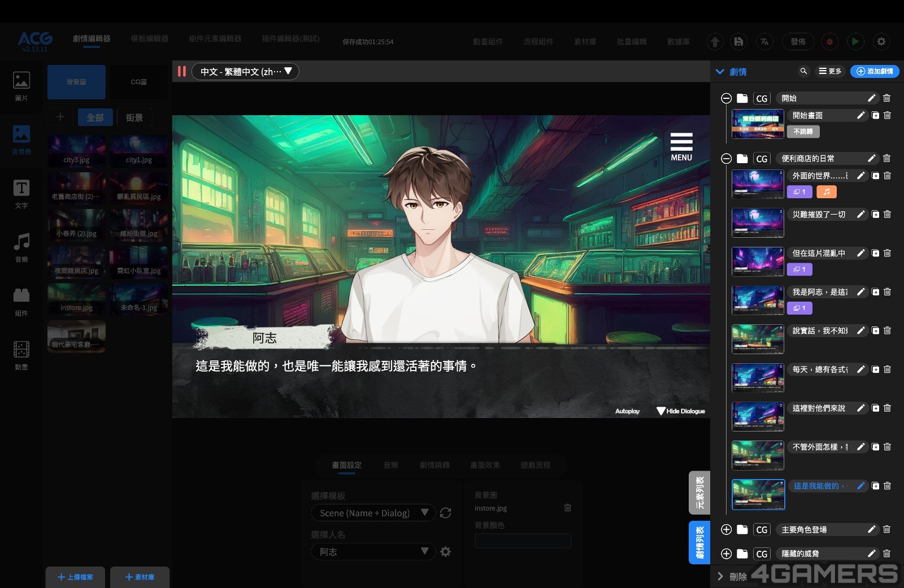Screen dimensions: 904x588
Task: Open the 音樂 settings tab below preview
Action: (390, 465)
